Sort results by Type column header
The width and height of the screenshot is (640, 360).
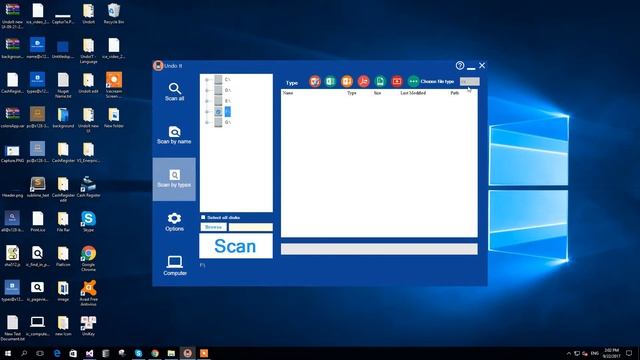pyautogui.click(x=352, y=93)
